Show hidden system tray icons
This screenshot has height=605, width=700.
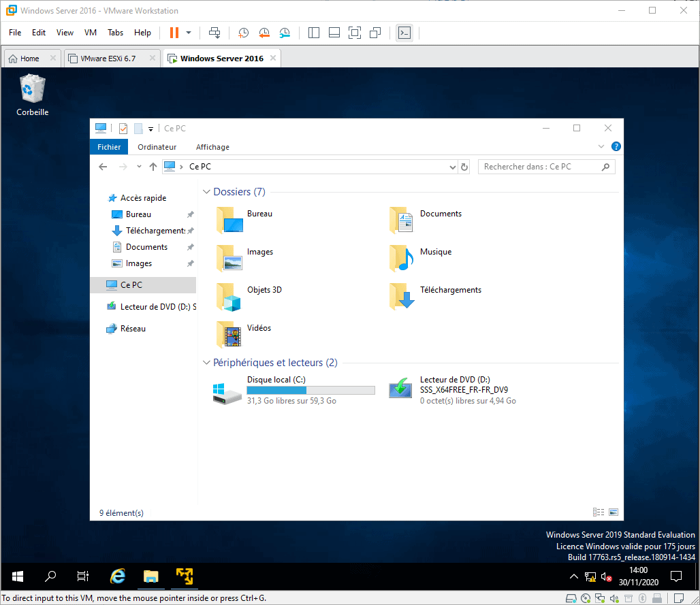click(x=574, y=576)
